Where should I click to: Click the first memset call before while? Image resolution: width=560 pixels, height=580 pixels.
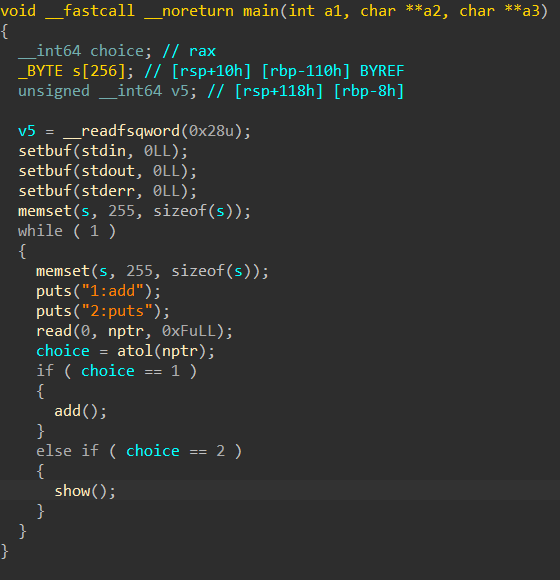(45, 211)
